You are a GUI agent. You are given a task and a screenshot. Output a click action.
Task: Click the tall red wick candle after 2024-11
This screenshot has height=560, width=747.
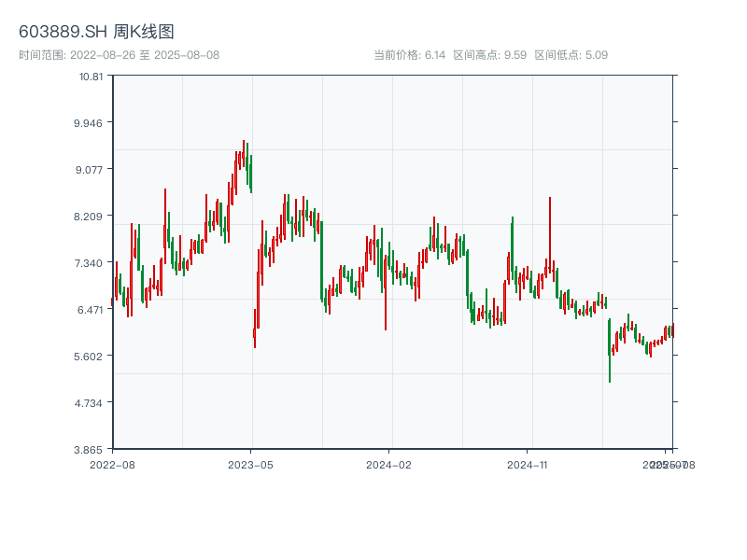coord(550,235)
